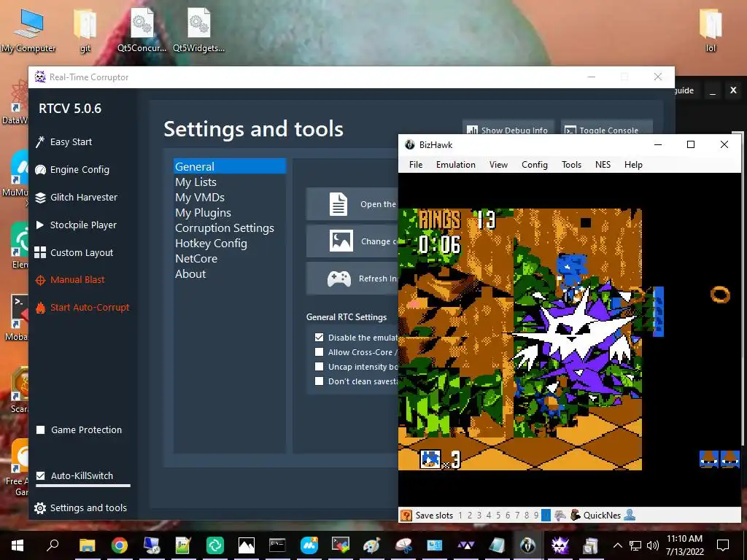Click the image icon Change button
747x560 pixels.
pos(352,241)
